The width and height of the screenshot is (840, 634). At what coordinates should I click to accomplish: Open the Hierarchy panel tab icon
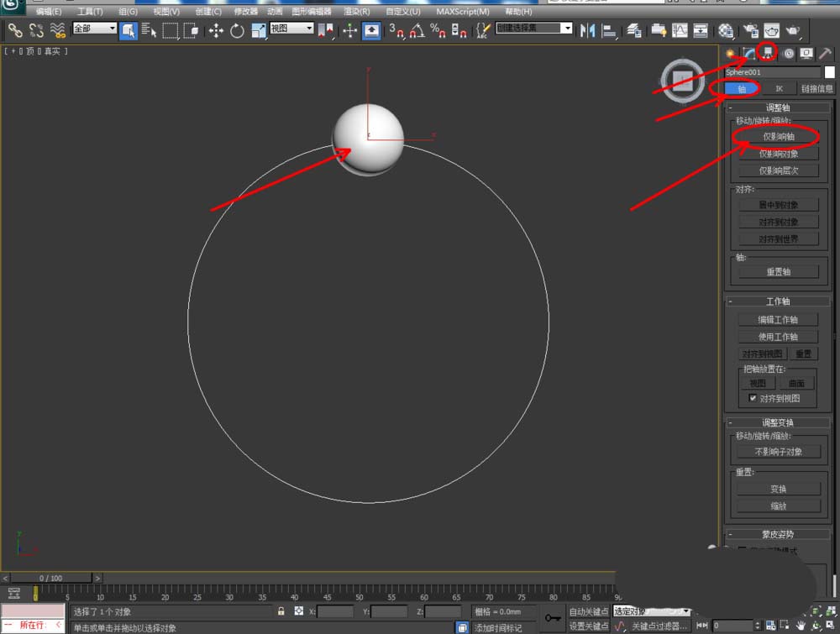click(x=768, y=53)
